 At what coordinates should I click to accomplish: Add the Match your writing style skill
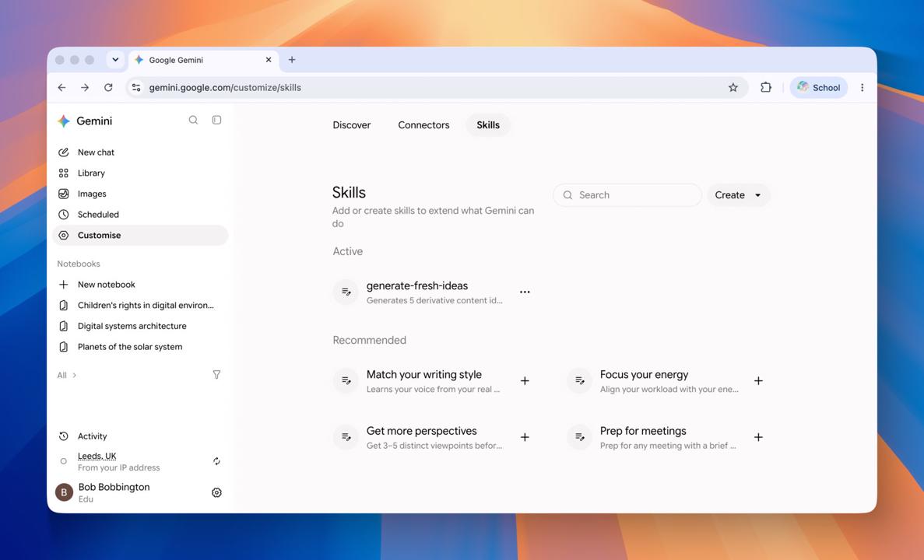tap(525, 381)
